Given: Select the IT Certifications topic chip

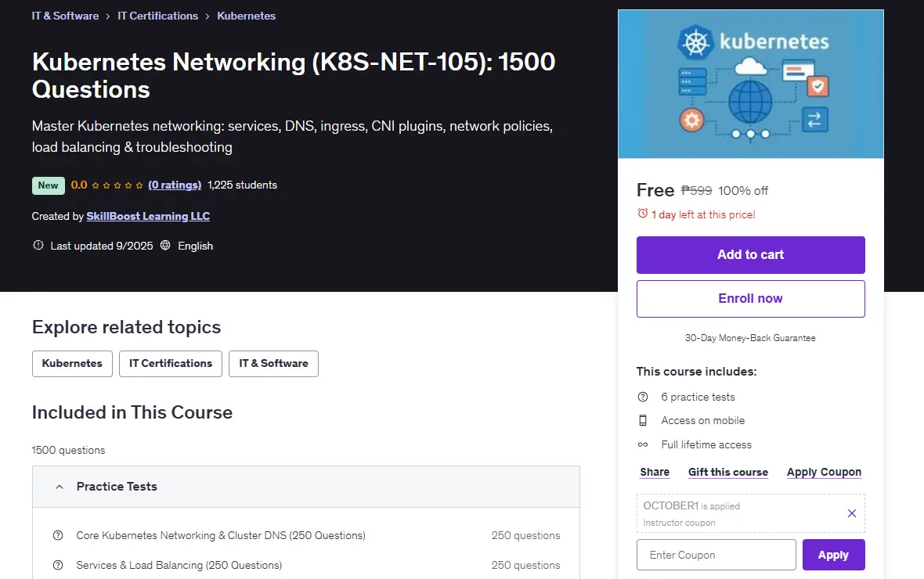Looking at the screenshot, I should [170, 363].
